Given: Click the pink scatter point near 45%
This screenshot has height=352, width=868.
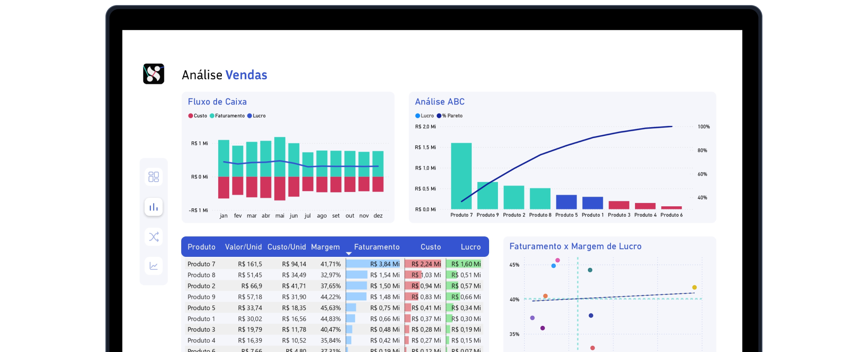Looking at the screenshot, I should [x=558, y=260].
